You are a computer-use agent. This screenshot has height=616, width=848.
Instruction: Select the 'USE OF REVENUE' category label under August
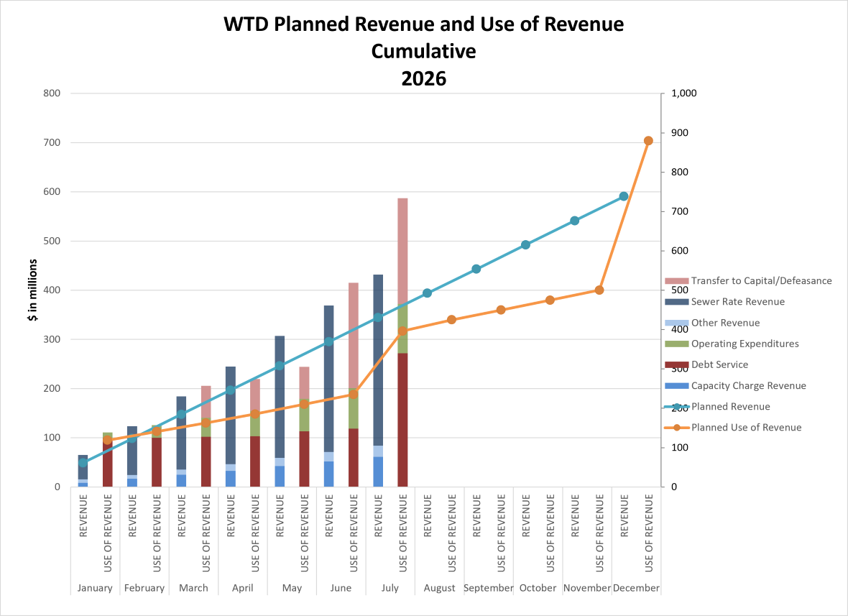point(452,533)
